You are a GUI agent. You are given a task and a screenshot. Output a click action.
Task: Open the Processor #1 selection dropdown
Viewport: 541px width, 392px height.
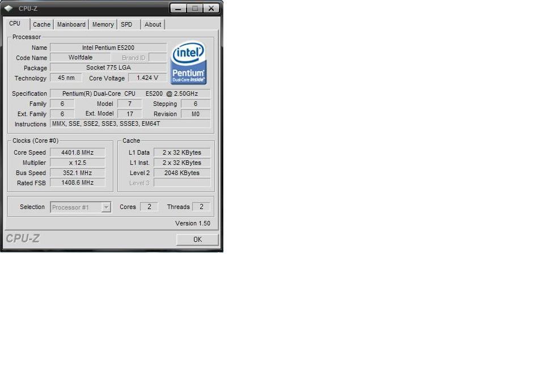coord(81,207)
